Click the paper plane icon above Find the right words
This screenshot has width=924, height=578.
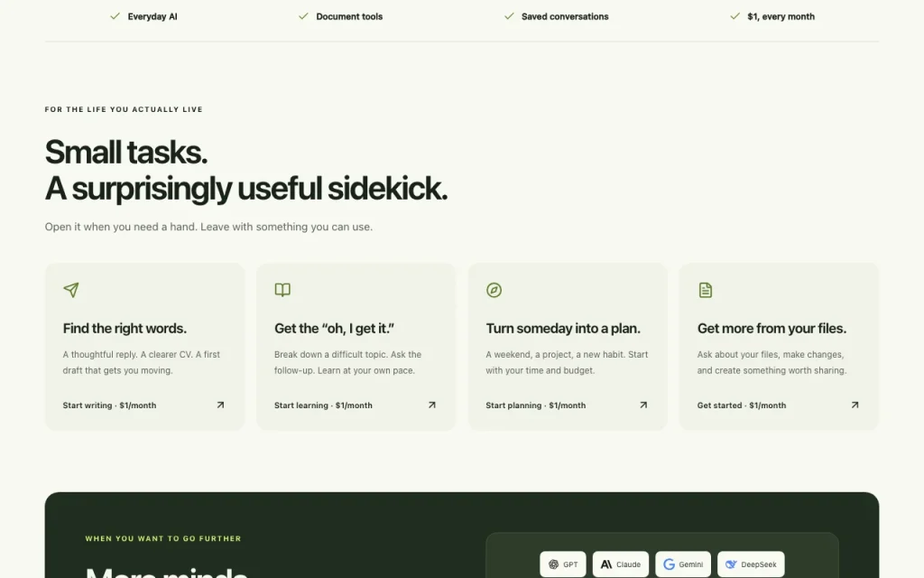[x=71, y=290]
